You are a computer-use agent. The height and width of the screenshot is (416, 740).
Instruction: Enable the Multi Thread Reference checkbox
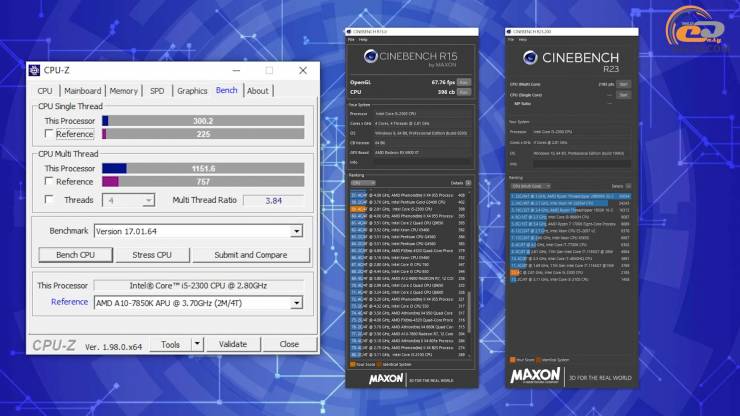click(x=49, y=181)
